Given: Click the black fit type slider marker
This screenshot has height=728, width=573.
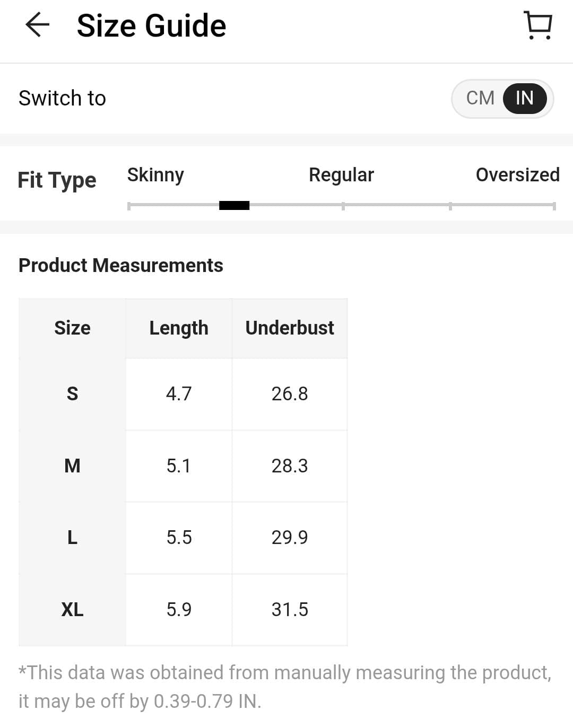Looking at the screenshot, I should click(234, 205).
